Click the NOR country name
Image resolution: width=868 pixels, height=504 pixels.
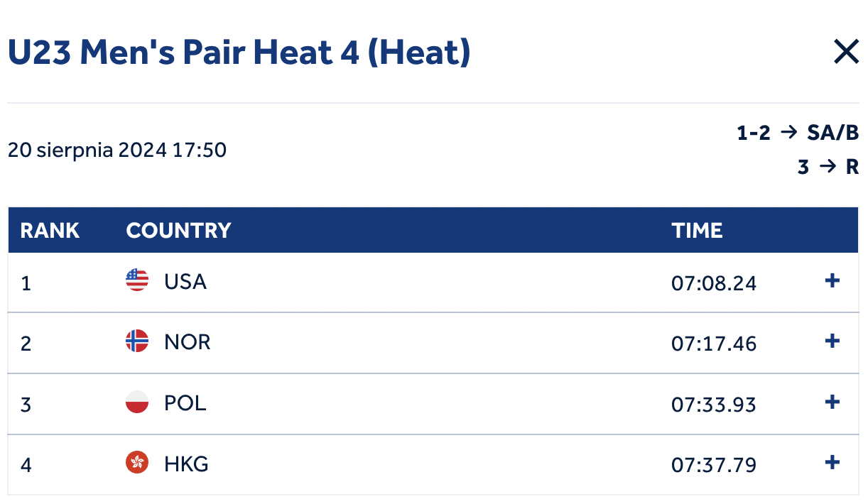188,342
